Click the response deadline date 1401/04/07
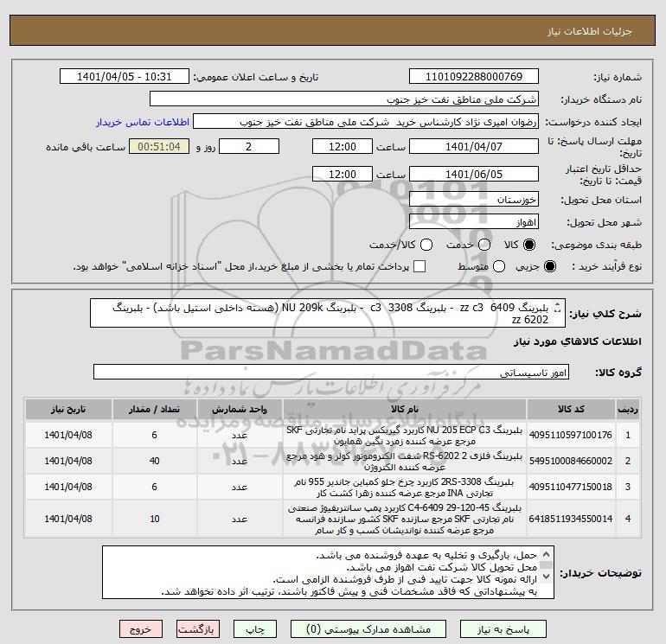666x644 pixels. [x=474, y=146]
